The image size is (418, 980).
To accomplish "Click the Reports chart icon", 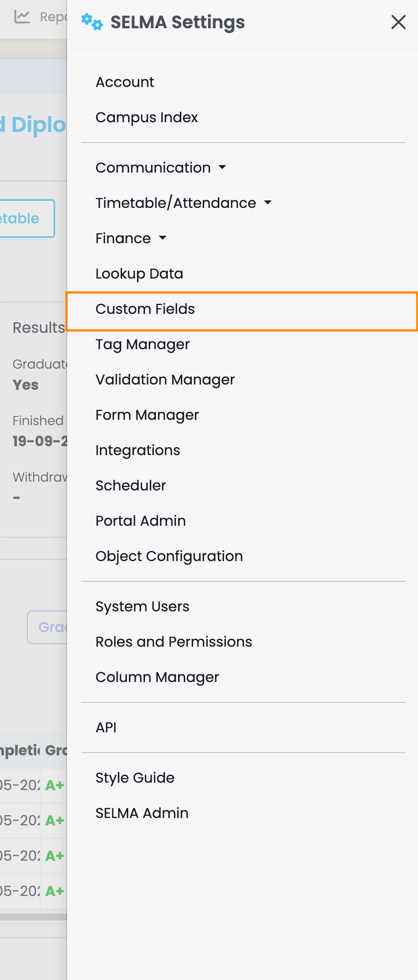I will (22, 17).
